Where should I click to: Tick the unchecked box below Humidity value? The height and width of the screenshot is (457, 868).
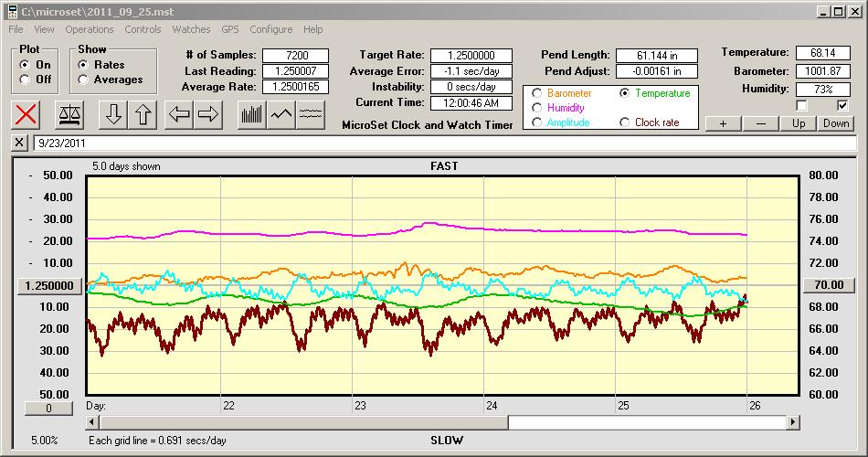(x=801, y=105)
